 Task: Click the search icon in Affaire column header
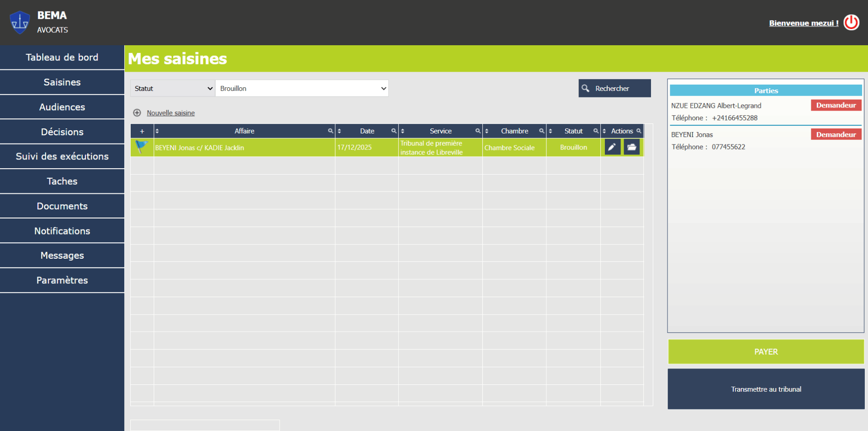click(330, 131)
